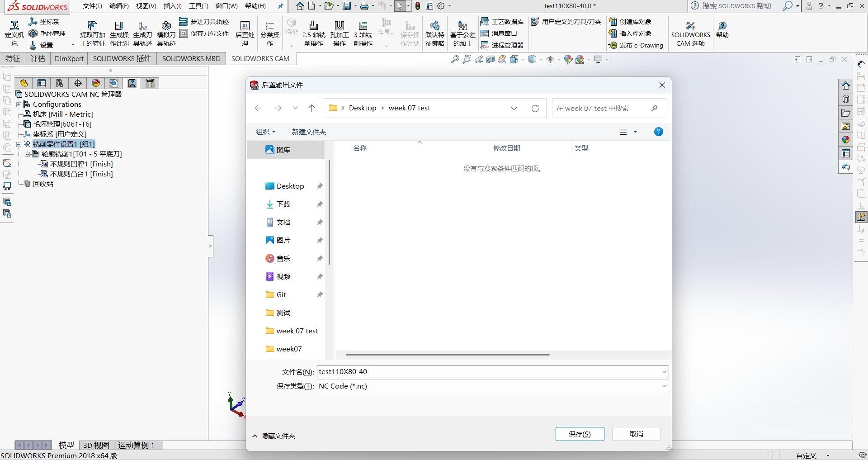Image resolution: width=868 pixels, height=460 pixels.
Task: Open the 文件(F) menu
Action: 92,6
